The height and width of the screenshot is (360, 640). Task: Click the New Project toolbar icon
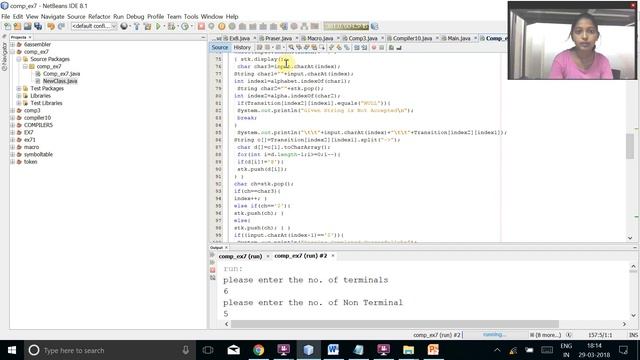(x=17, y=27)
